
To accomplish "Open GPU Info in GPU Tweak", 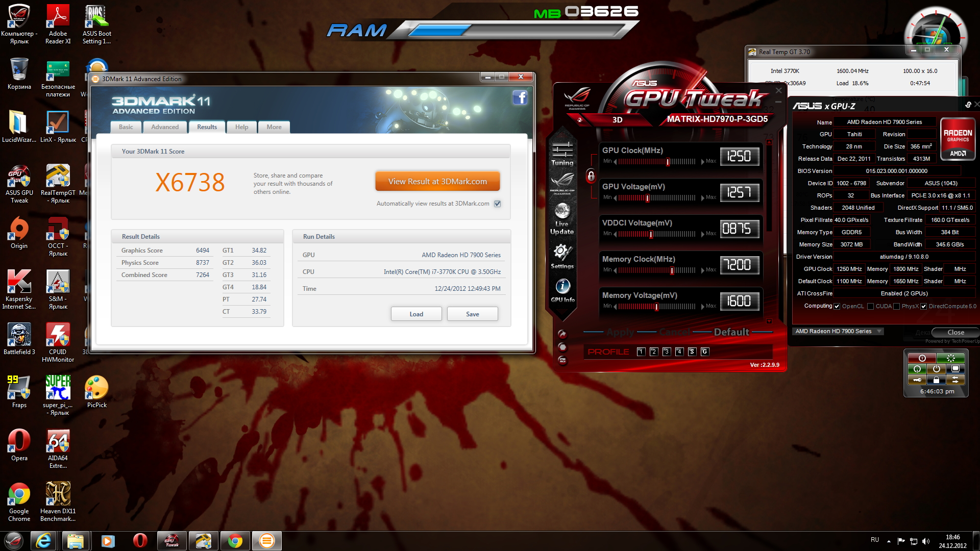I will tap(562, 291).
